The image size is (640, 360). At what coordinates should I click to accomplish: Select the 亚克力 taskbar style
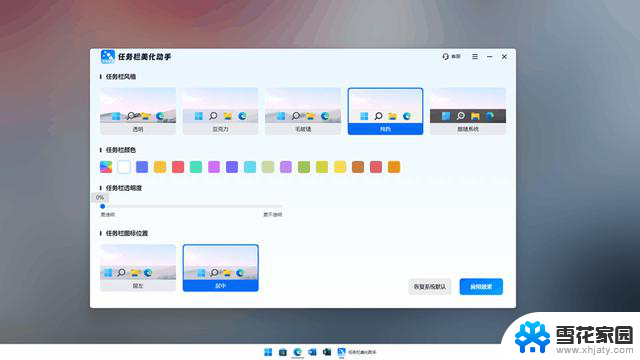(220, 111)
